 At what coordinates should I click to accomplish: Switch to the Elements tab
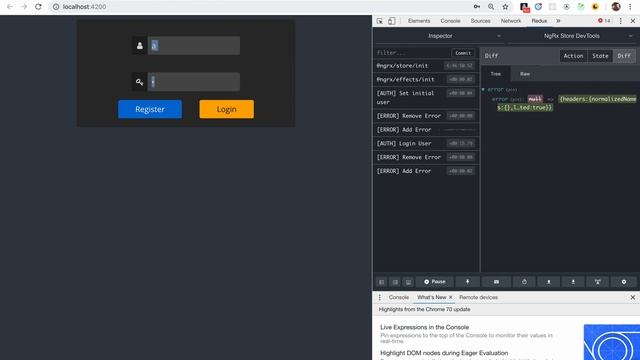[x=419, y=21]
